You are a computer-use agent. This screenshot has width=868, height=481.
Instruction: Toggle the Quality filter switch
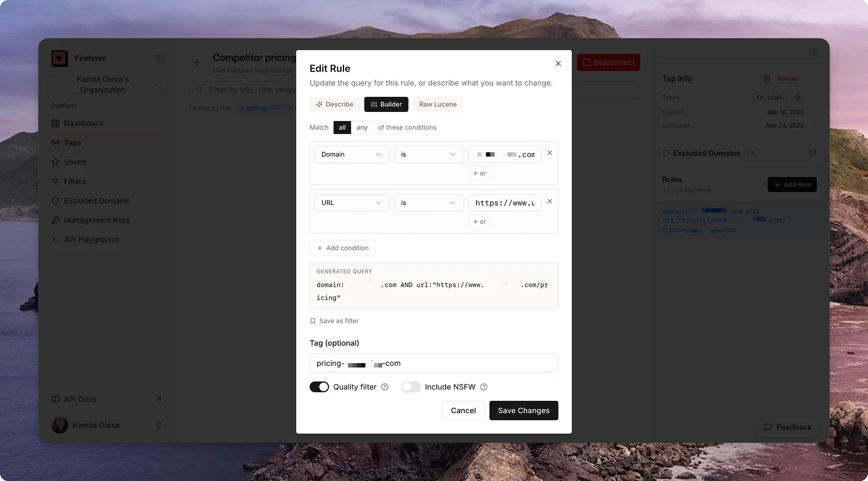[x=319, y=387]
